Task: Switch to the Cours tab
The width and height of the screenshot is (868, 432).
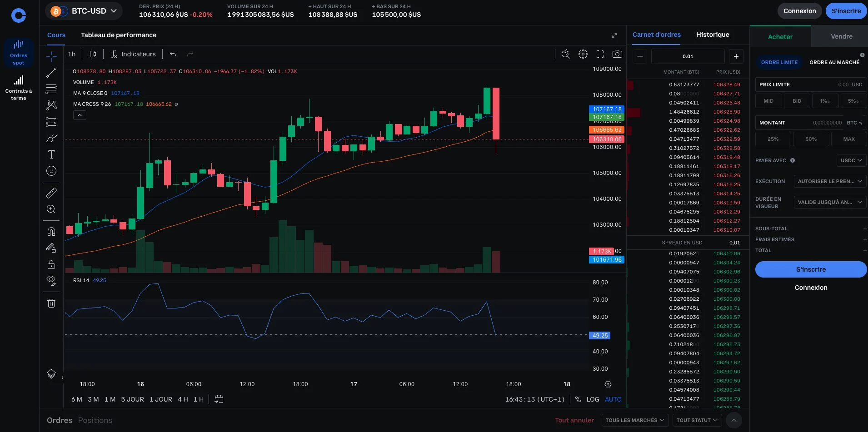Action: [x=56, y=35]
